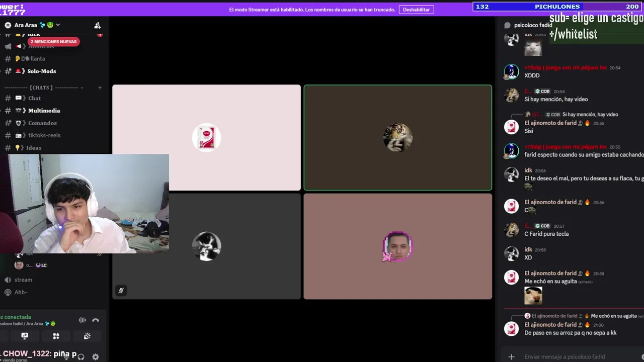644x362 pixels.
Task: Disconnect from voice with hang-up icon
Action: coord(96,320)
